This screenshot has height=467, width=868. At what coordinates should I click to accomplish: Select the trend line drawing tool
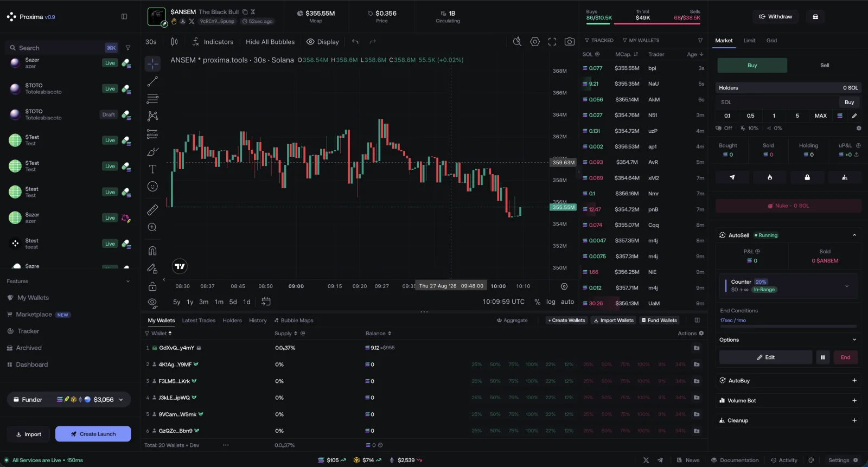click(152, 81)
